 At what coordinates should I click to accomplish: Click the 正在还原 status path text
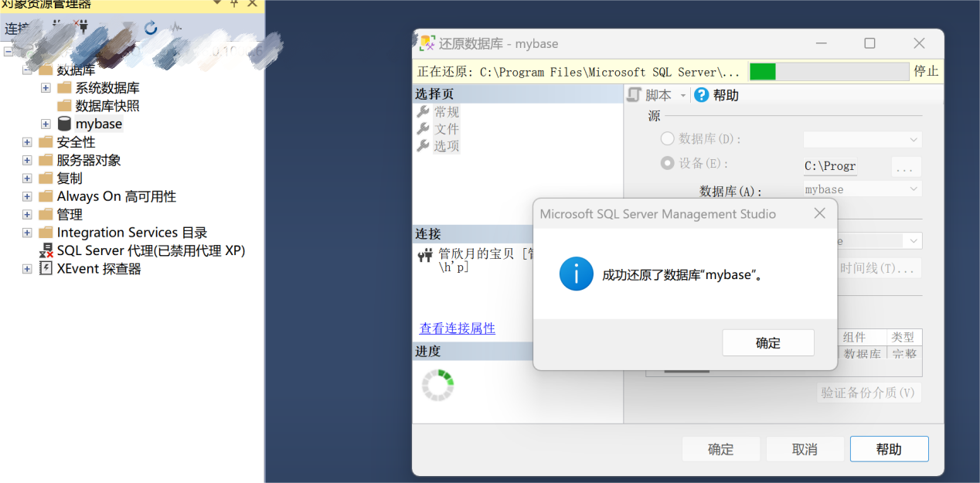(x=579, y=72)
